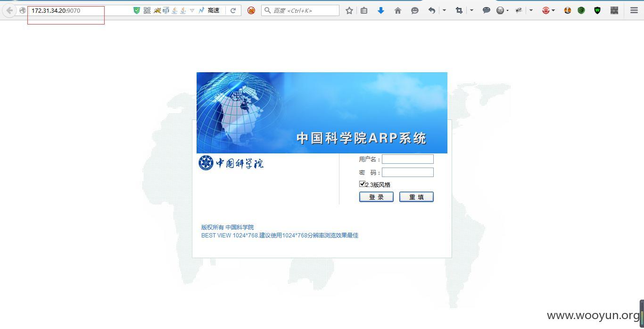The width and height of the screenshot is (644, 329).
Task: Open the QR code icon in address bar
Action: tap(147, 10)
